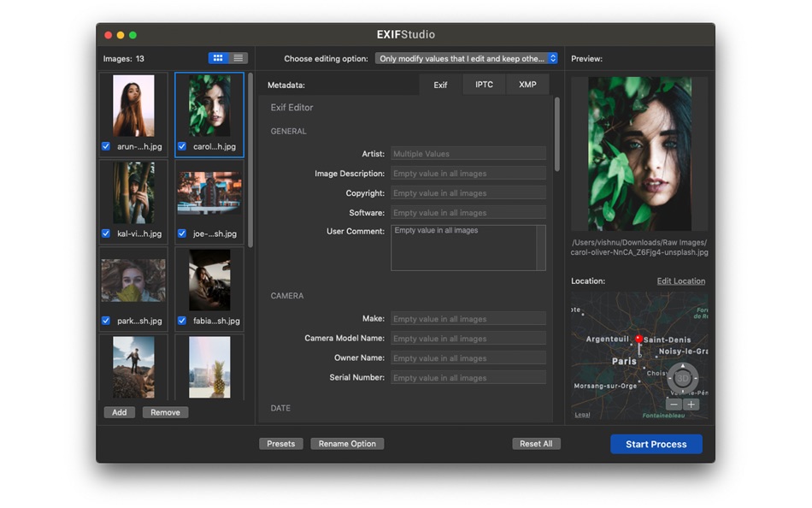Switch to the IPTC tab
Viewport: 812px width, 508px height.
click(x=484, y=85)
